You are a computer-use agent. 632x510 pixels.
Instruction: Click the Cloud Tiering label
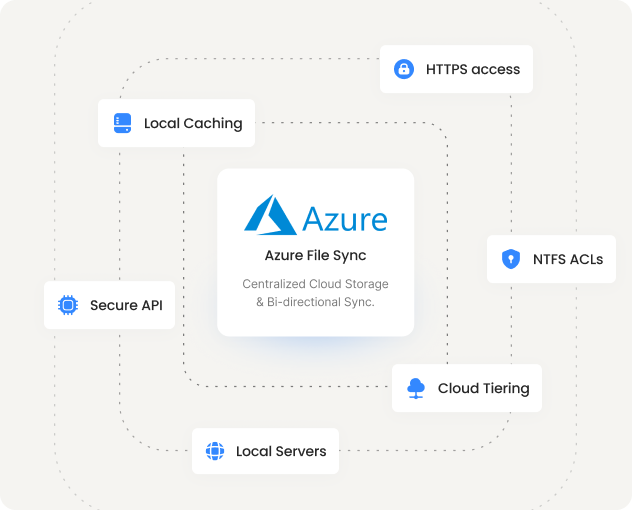(x=484, y=388)
